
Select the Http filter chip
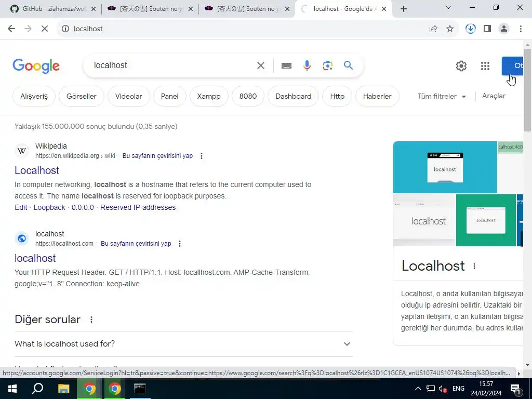click(337, 96)
